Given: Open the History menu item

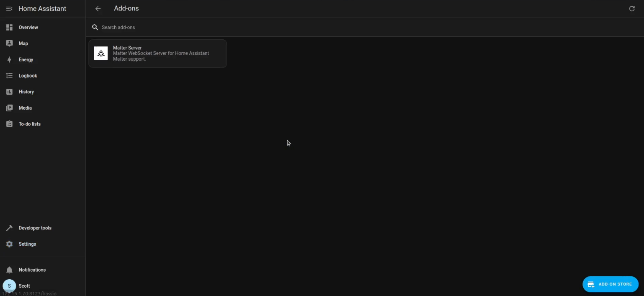Looking at the screenshot, I should click(43, 92).
